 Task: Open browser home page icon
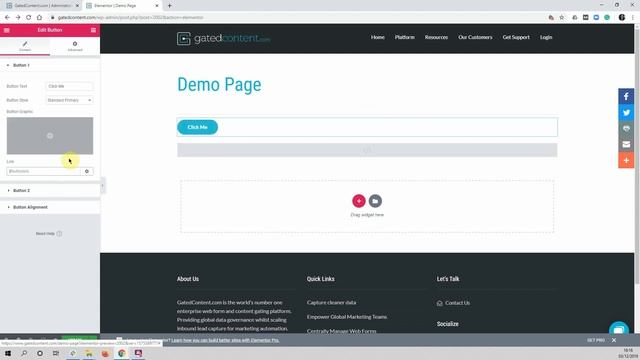click(x=40, y=18)
